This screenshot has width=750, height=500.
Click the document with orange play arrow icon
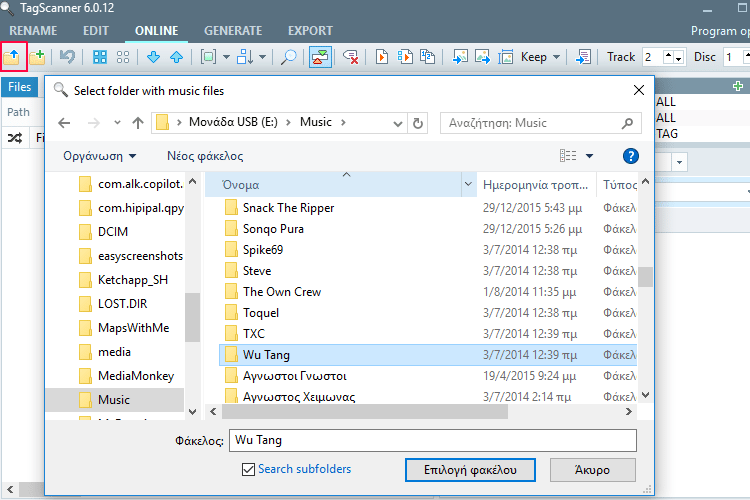pyautogui.click(x=381, y=57)
